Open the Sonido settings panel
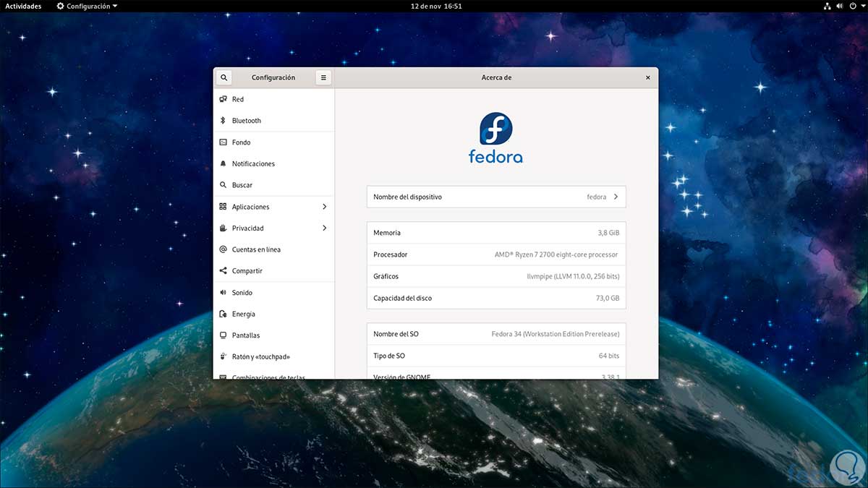 (x=274, y=293)
